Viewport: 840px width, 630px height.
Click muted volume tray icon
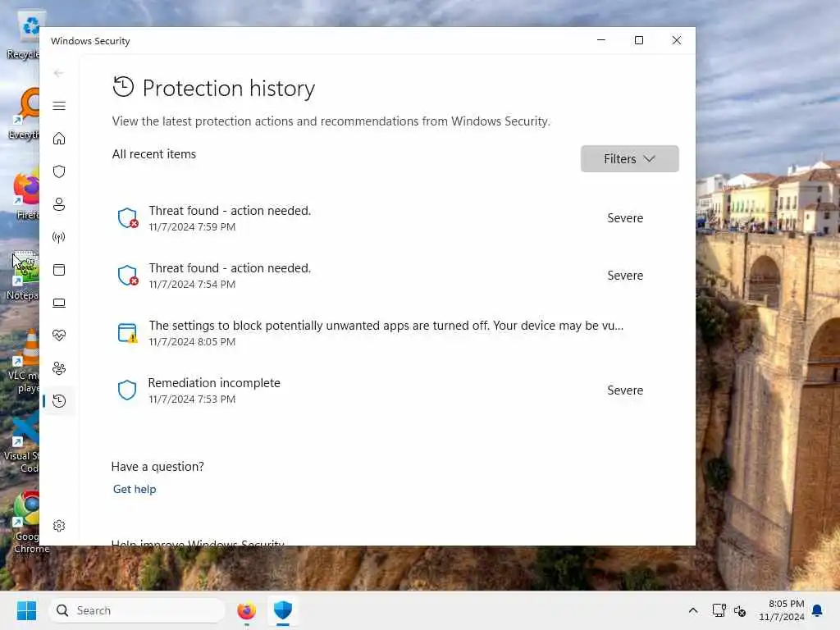click(x=740, y=610)
